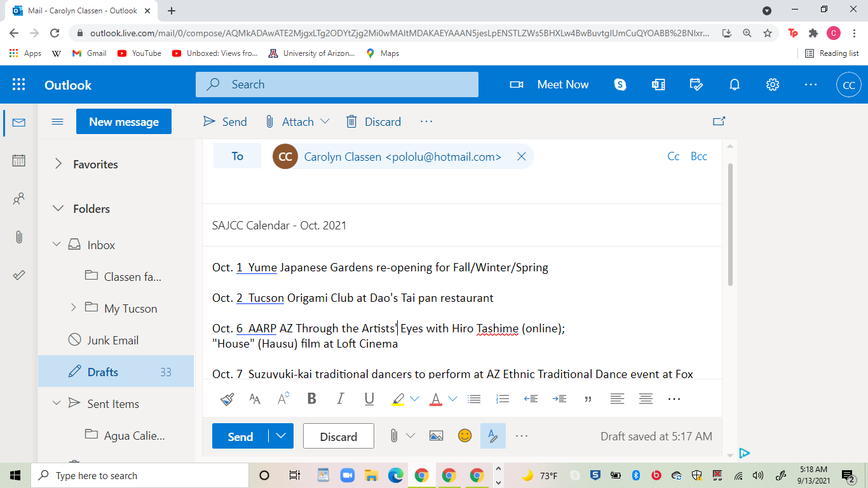The image size is (868, 488).
Task: Open the Skype icon in header
Action: pos(620,85)
